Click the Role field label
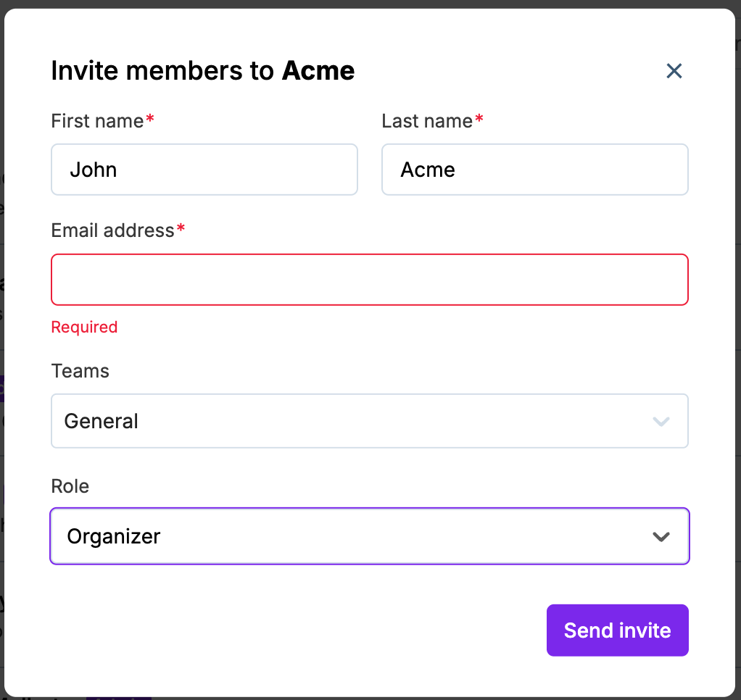Screen dimensions: 741x700 pos(70,486)
